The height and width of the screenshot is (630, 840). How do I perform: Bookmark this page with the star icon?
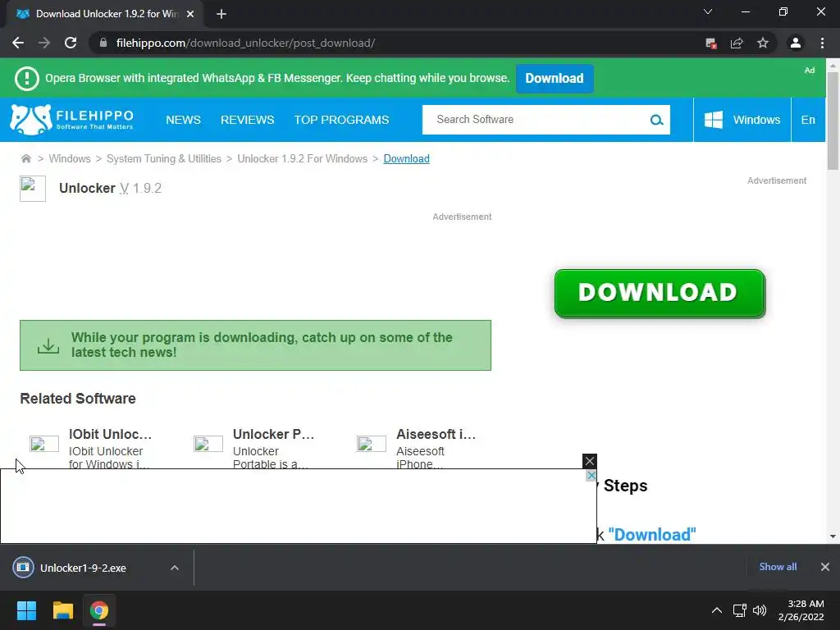click(x=763, y=43)
